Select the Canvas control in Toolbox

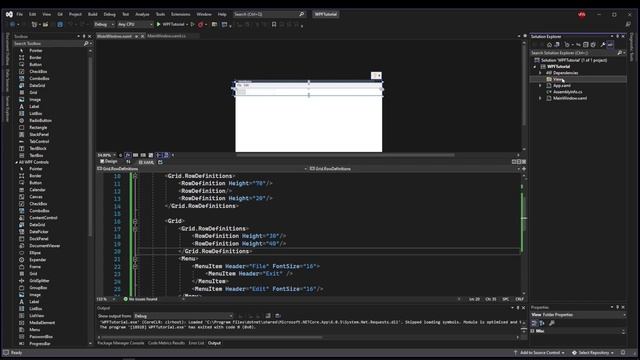36,197
